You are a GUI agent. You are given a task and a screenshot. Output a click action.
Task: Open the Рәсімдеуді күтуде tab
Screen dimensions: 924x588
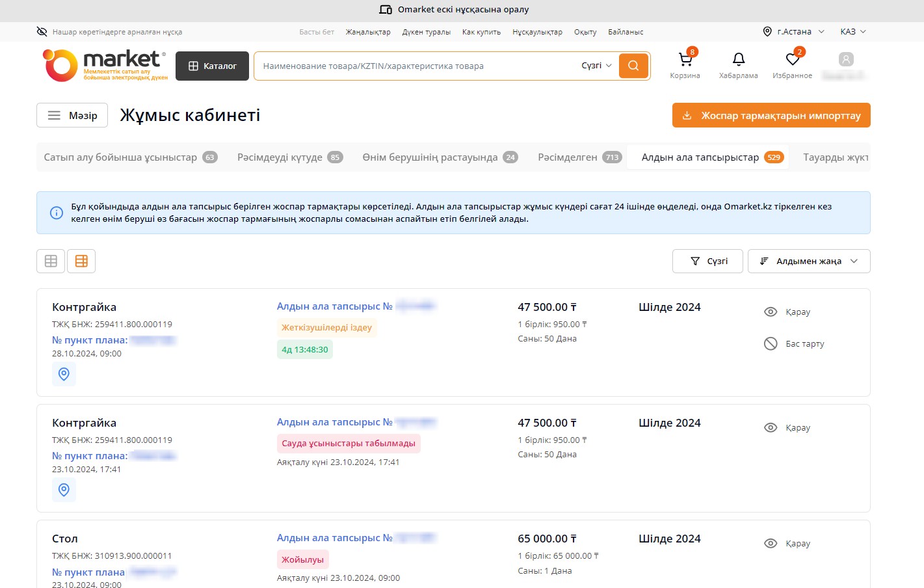[289, 157]
